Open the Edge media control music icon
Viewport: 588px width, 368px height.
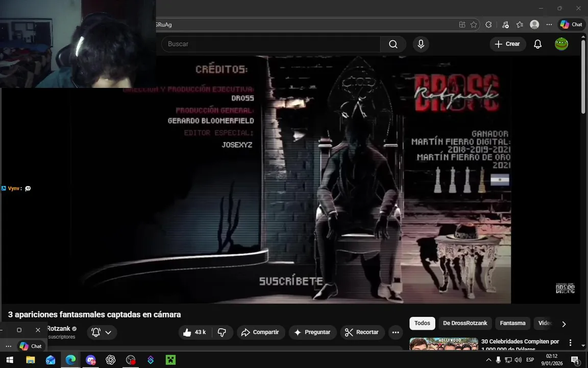[505, 25]
